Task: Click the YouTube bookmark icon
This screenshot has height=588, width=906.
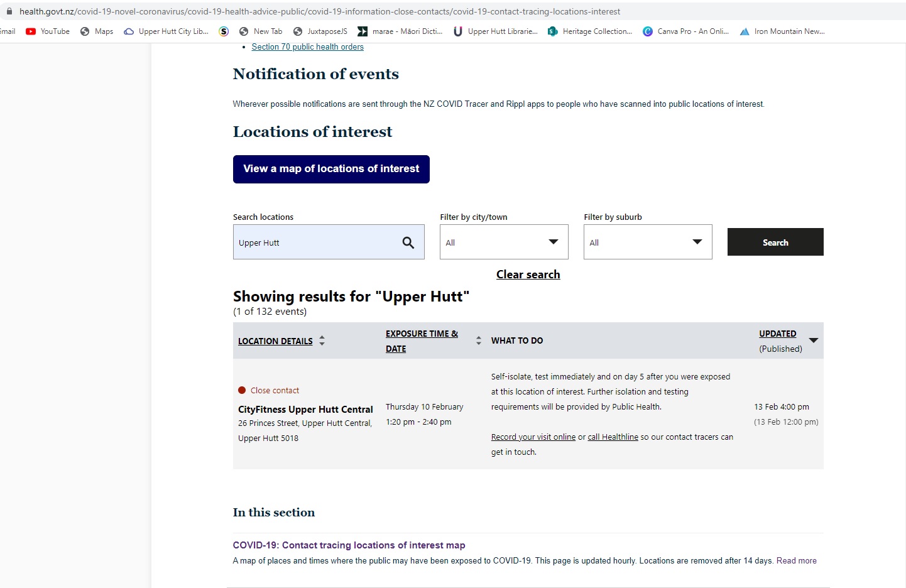Action: (x=31, y=31)
